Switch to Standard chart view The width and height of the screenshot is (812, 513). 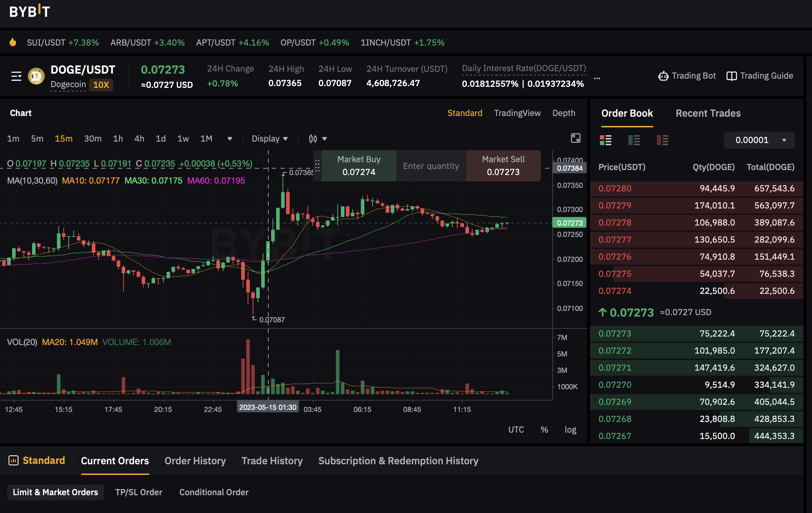[465, 113]
